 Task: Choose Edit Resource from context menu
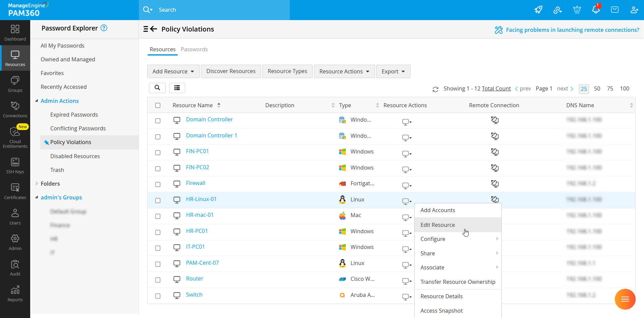click(437, 225)
